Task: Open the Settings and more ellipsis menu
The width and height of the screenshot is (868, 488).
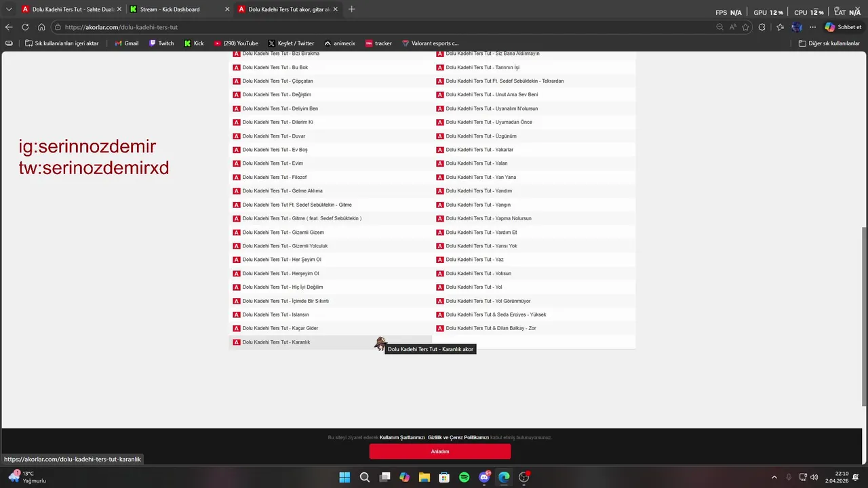Action: (812, 27)
